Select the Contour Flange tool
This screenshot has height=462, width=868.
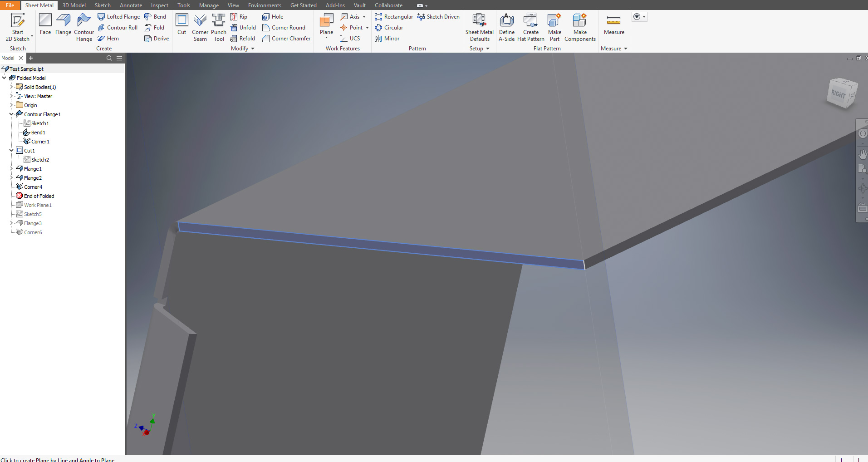click(84, 27)
